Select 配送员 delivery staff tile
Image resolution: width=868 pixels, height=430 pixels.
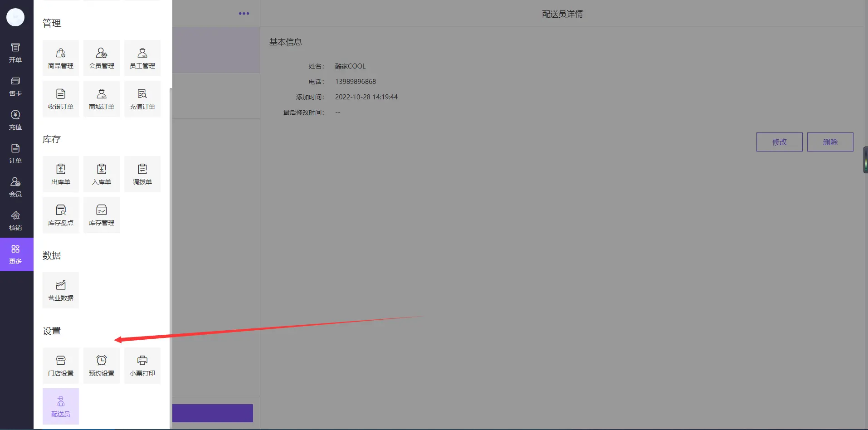click(x=61, y=406)
